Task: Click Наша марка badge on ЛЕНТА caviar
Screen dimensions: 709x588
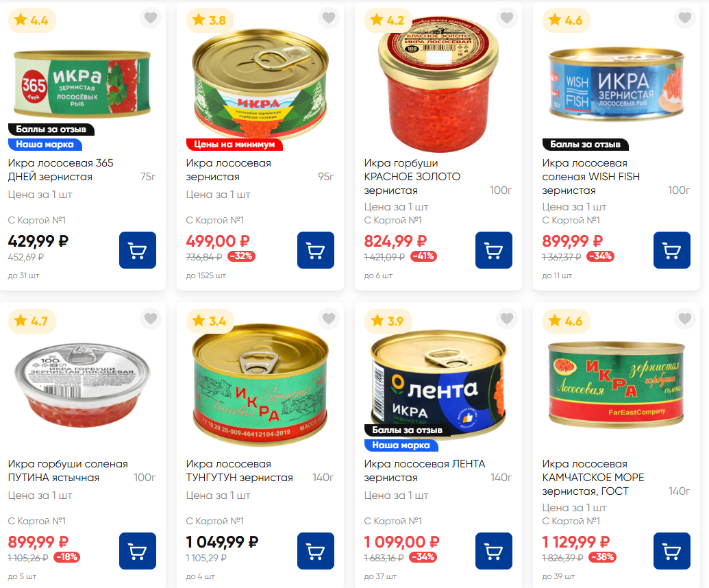Action: click(x=401, y=445)
